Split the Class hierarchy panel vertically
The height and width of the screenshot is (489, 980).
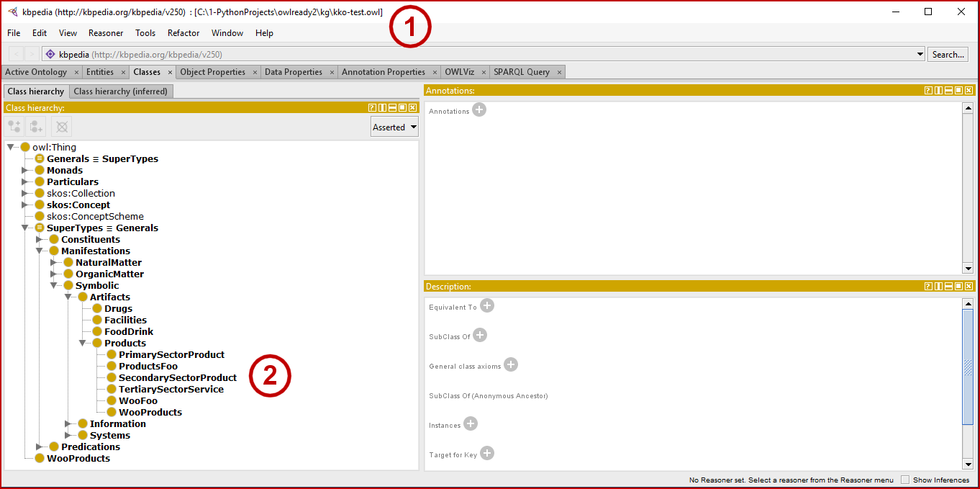(x=382, y=108)
